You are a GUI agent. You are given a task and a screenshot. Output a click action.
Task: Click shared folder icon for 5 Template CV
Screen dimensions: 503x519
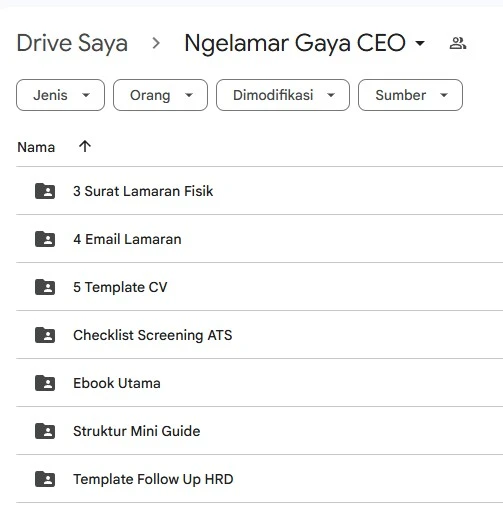pyautogui.click(x=45, y=287)
